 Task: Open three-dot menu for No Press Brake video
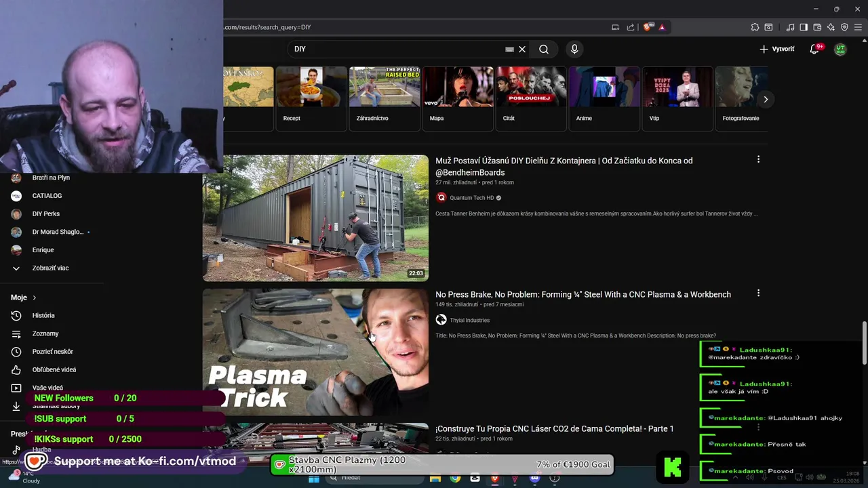pyautogui.click(x=758, y=293)
